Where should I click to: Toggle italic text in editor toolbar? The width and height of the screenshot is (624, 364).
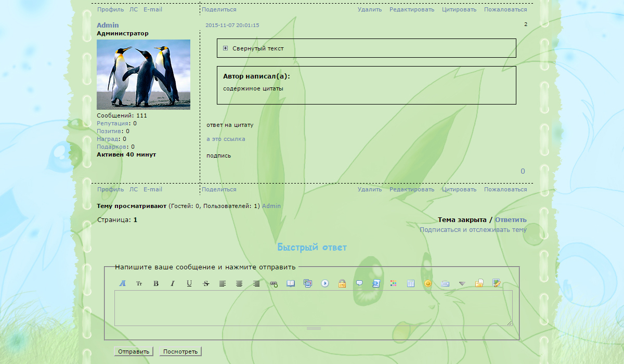pyautogui.click(x=173, y=283)
